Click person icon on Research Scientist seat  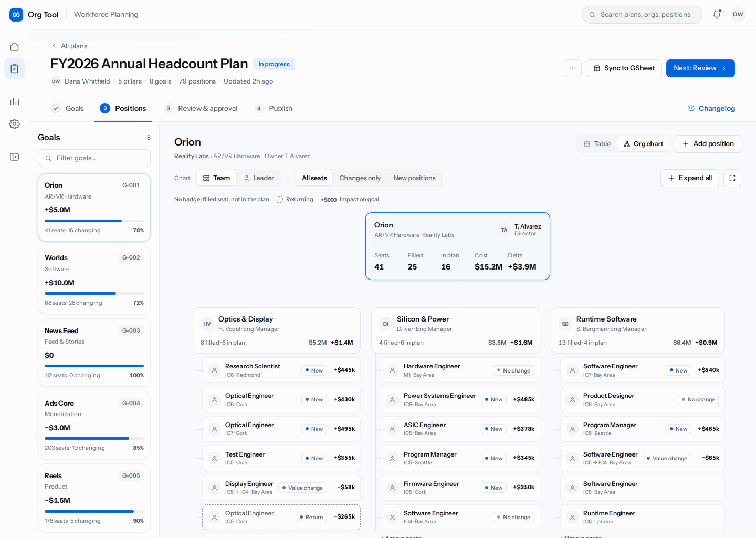214,370
